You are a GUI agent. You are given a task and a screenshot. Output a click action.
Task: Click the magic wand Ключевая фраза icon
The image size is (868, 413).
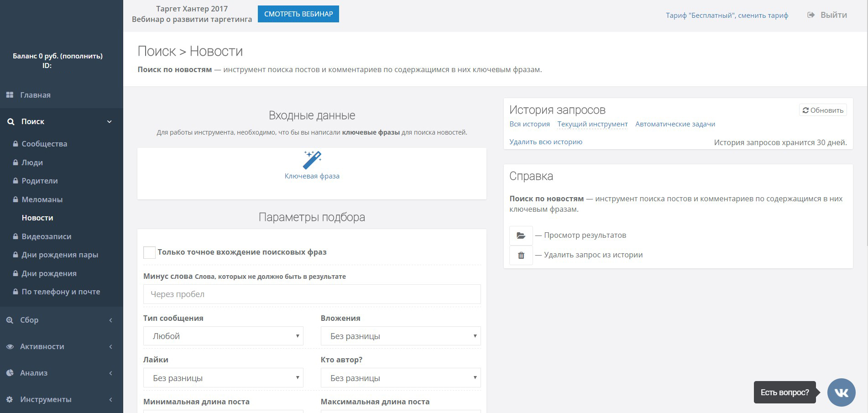pyautogui.click(x=312, y=160)
